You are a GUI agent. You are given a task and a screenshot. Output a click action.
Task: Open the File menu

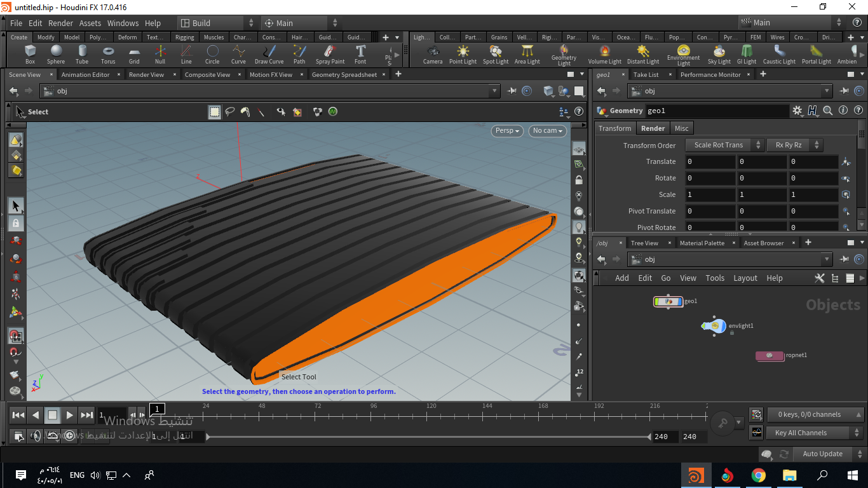coord(17,23)
